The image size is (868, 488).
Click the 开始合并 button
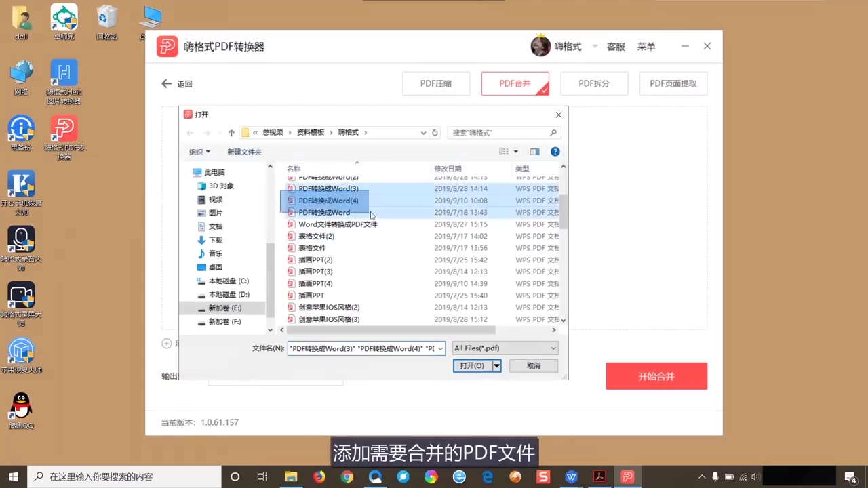[x=656, y=376]
